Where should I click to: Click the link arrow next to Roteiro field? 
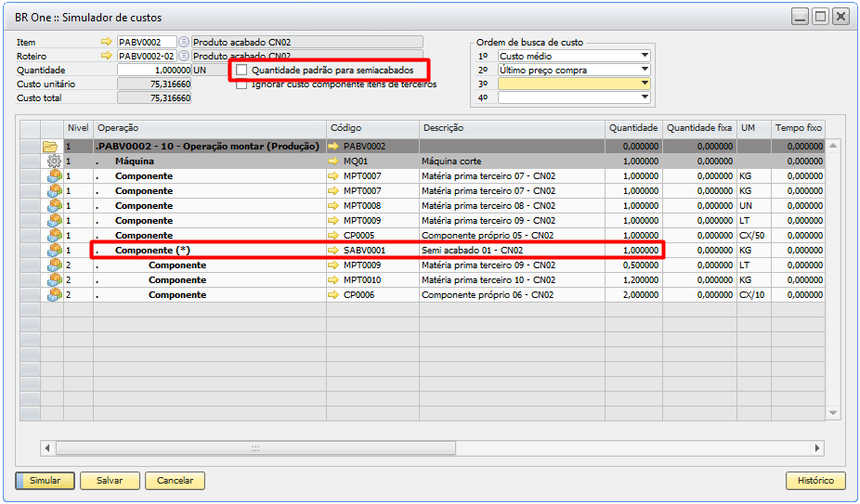[x=106, y=56]
